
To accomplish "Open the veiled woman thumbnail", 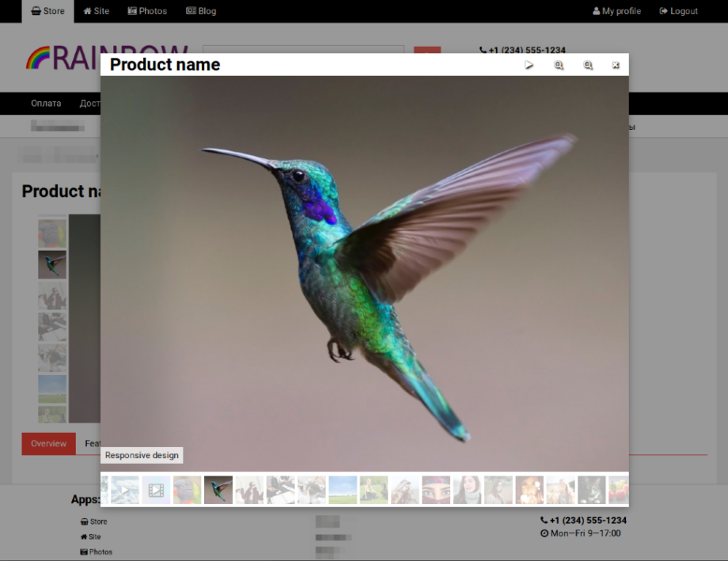I will [436, 491].
